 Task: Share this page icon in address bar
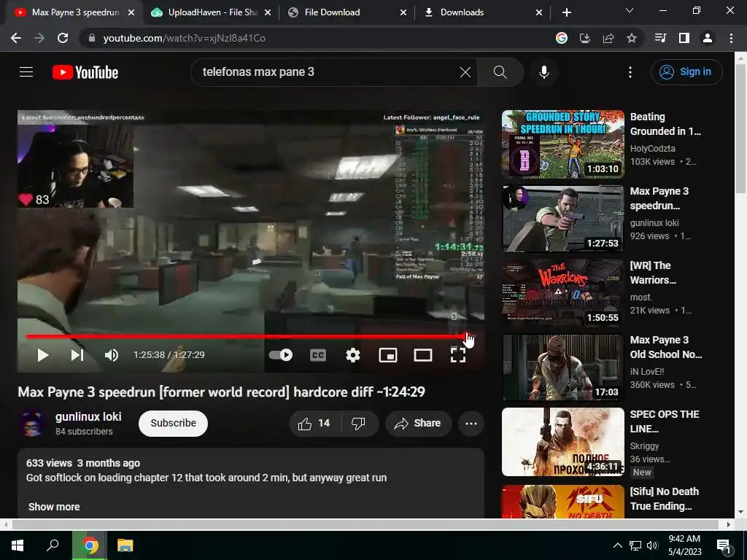point(608,38)
